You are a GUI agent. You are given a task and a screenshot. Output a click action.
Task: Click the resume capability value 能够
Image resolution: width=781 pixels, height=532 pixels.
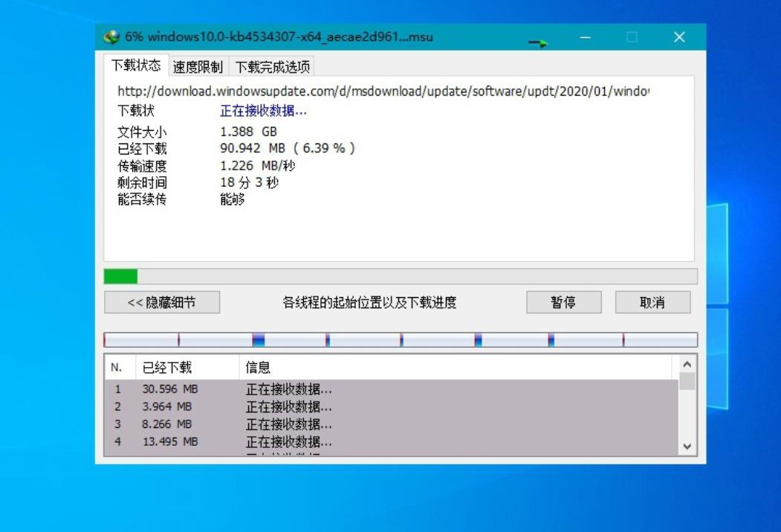click(233, 199)
